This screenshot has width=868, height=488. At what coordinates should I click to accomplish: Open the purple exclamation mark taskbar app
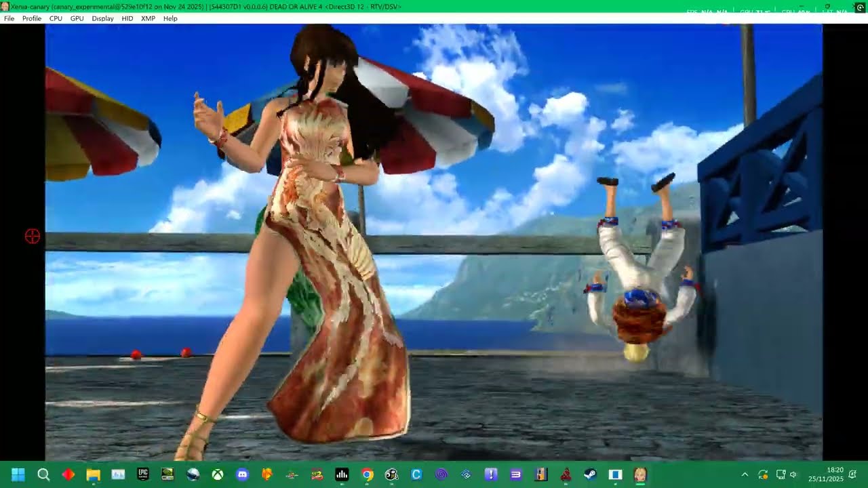[x=491, y=474]
